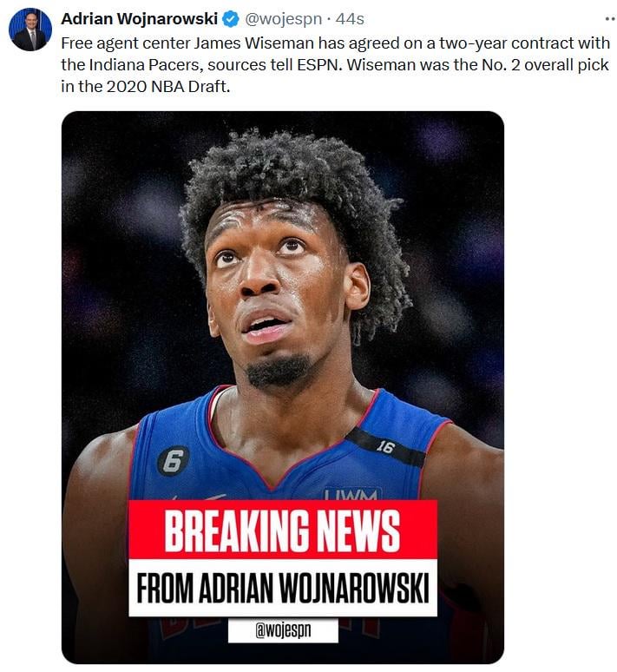Open tweet permalink via 44s timestamp
Viewport: 617px width, 672px height.
(350, 19)
